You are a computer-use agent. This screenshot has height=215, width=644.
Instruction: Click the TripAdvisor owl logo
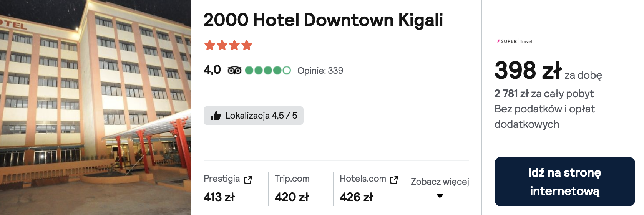pos(234,70)
